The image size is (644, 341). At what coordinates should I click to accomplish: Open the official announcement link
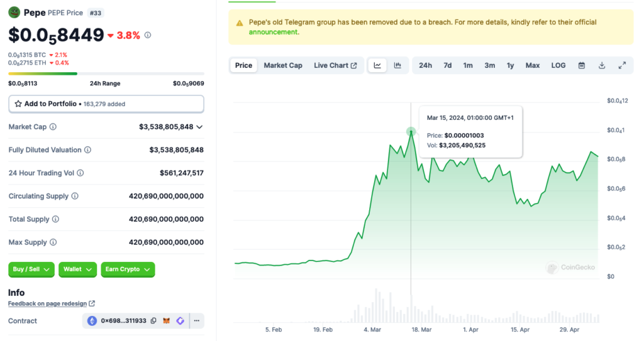click(274, 32)
